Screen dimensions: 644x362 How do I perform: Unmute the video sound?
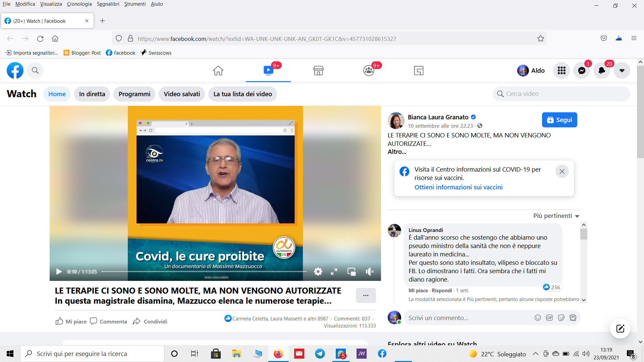[369, 271]
